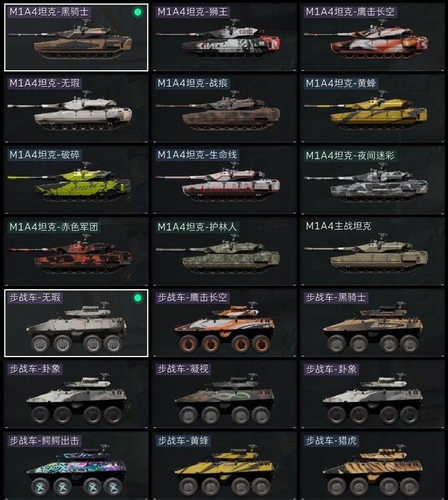Select the M1A4坦克-无瑕 white skin

point(76,108)
